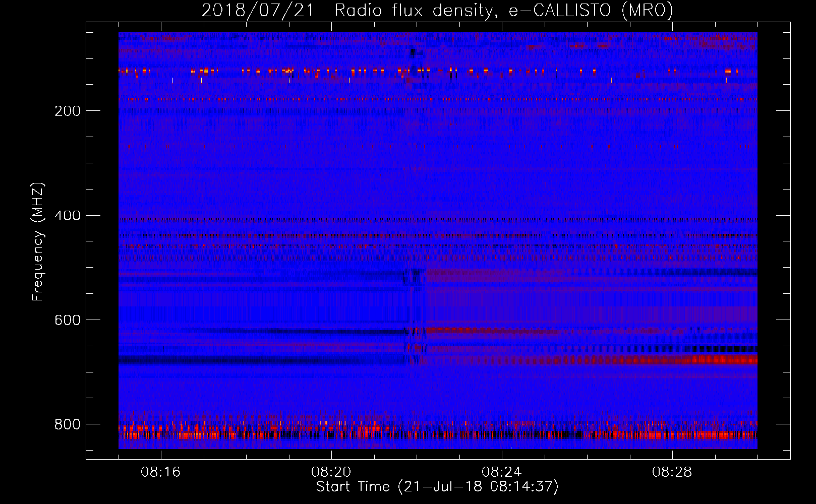Click the '600' frequency tick label
Viewport: 816px width, 504px height.
pos(68,321)
